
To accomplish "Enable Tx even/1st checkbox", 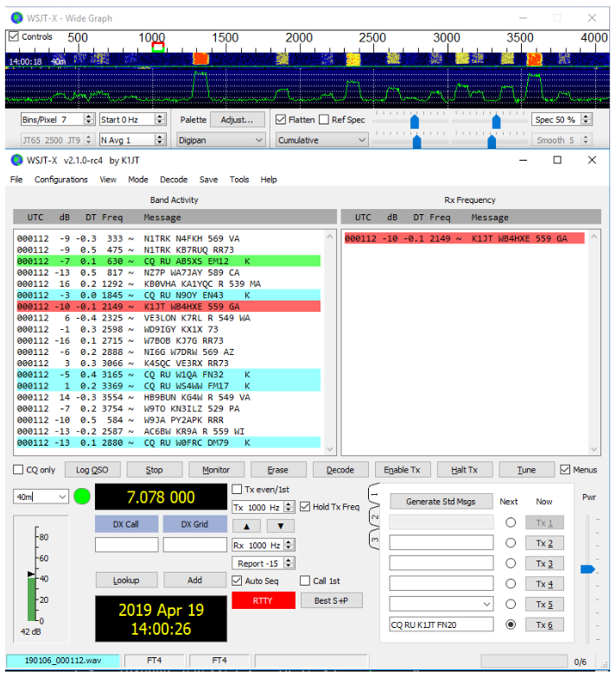I will coord(237,489).
